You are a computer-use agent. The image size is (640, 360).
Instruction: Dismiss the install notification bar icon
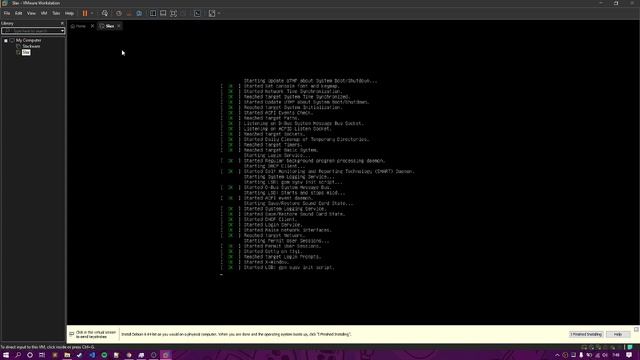[636, 329]
